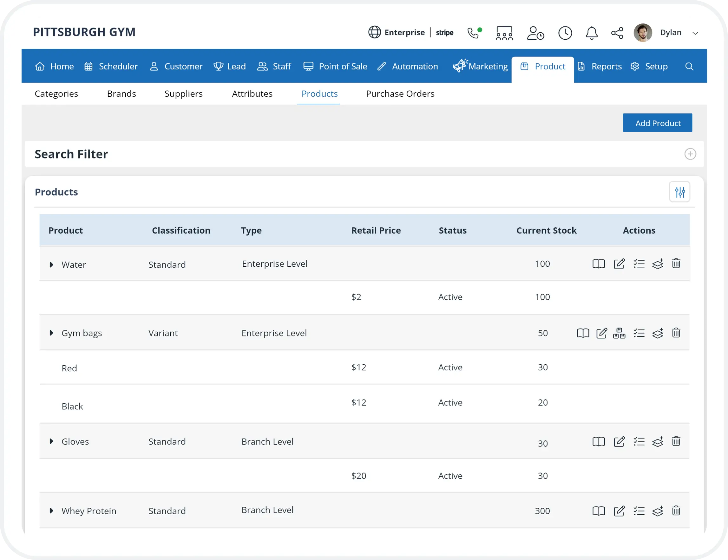This screenshot has width=728, height=560.
Task: Switch to the Purchase Orders tab
Action: pos(400,94)
